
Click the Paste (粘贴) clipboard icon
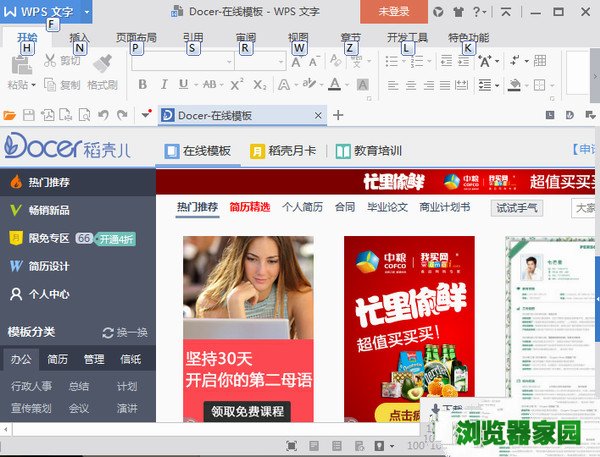[x=19, y=65]
